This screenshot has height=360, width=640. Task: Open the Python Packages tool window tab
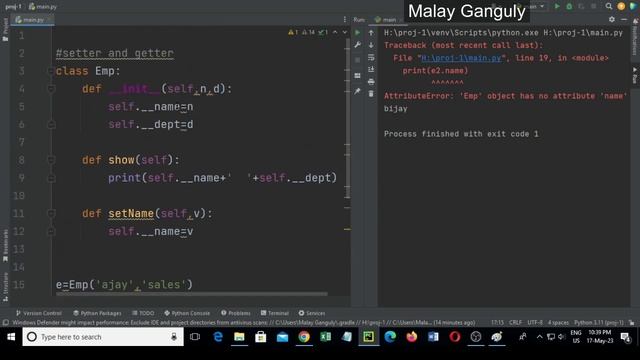point(98,313)
